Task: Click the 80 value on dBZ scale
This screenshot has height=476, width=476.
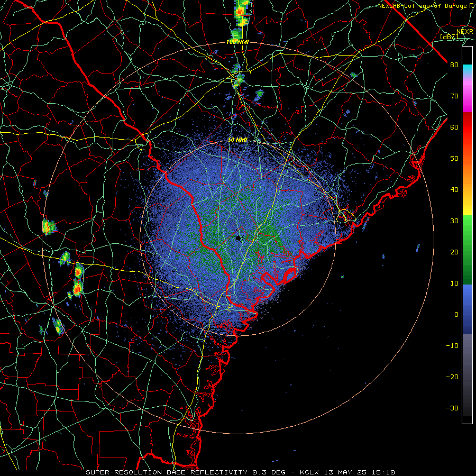Action: tap(454, 65)
